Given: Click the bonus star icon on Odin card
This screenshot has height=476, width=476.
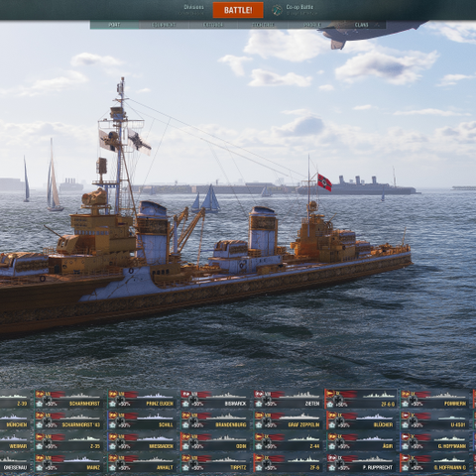Looking at the screenshot, I should (x=185, y=446).
